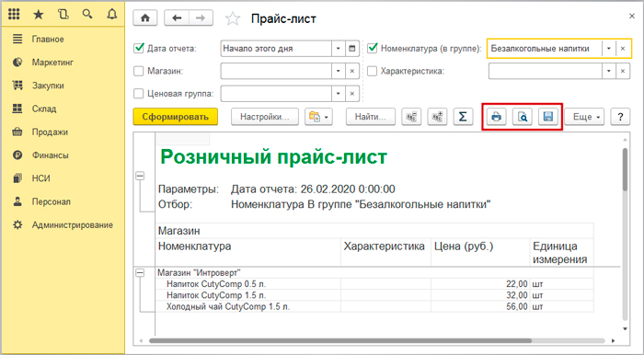Open Favorites star in top panel
644x355 pixels.
[39, 15]
